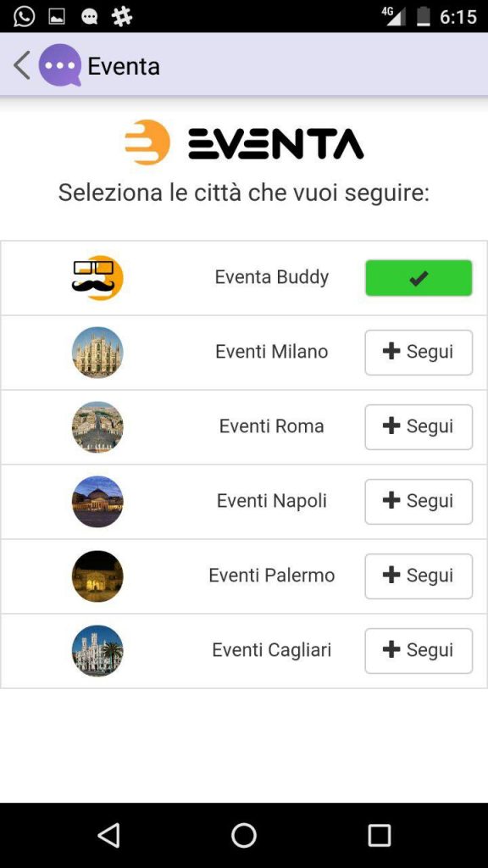Select the Eventi Roma city thumbnail
Image resolution: width=488 pixels, height=868 pixels.
click(97, 426)
